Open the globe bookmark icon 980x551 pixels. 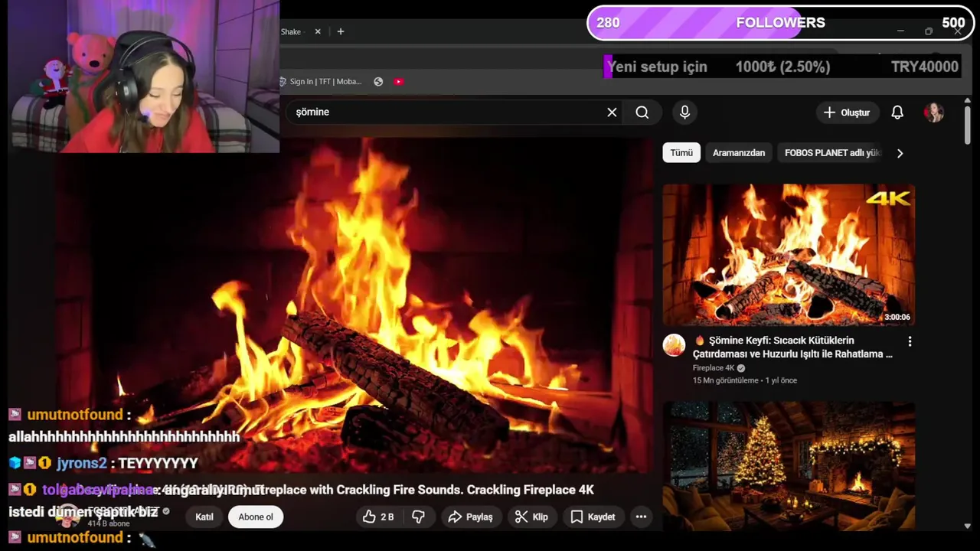click(378, 82)
